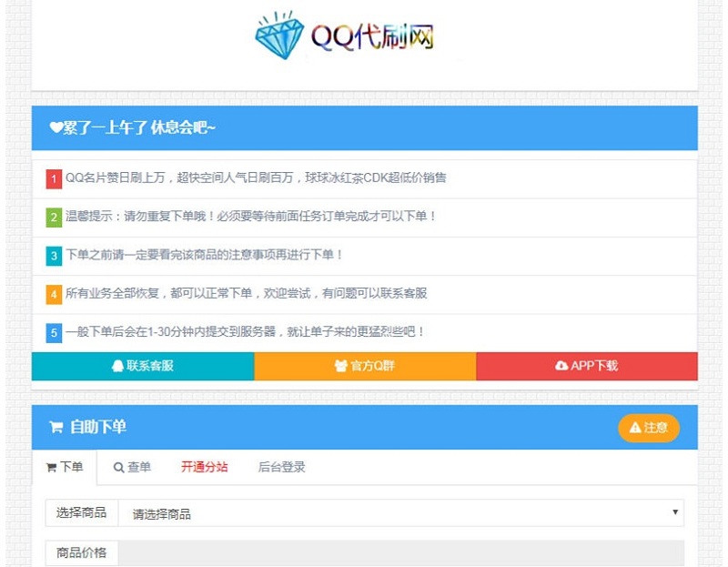Select the 后台登录 tab
The image size is (728, 567).
tap(282, 467)
